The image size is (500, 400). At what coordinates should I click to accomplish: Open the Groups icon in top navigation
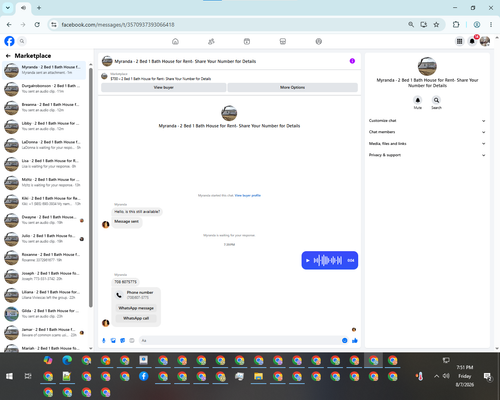pyautogui.click(x=319, y=41)
